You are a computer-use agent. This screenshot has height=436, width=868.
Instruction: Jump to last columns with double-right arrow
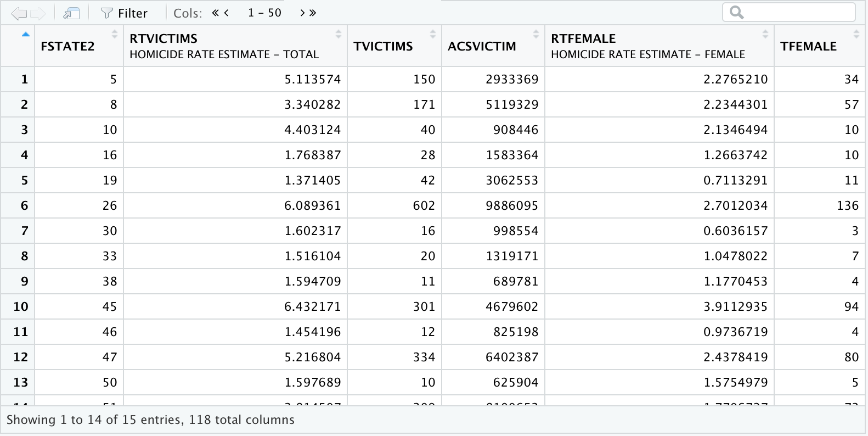(313, 13)
